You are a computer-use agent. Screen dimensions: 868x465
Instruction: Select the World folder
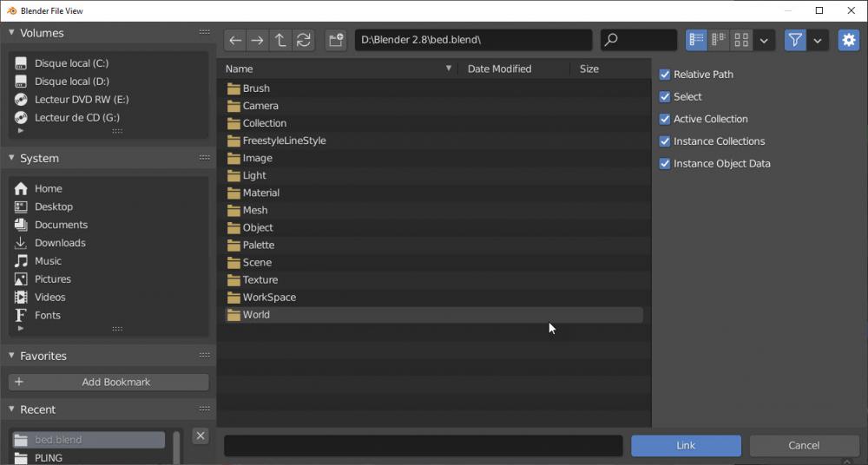[x=433, y=315]
